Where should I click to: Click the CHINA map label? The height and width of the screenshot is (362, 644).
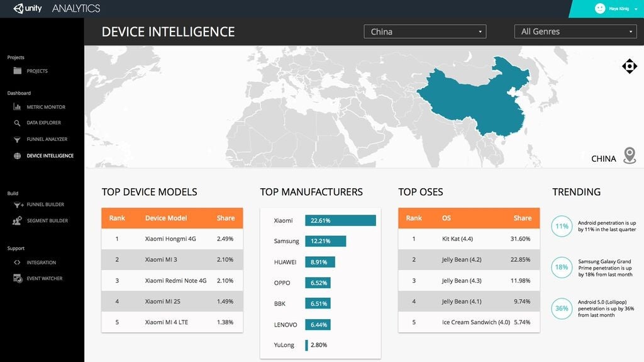coord(603,159)
